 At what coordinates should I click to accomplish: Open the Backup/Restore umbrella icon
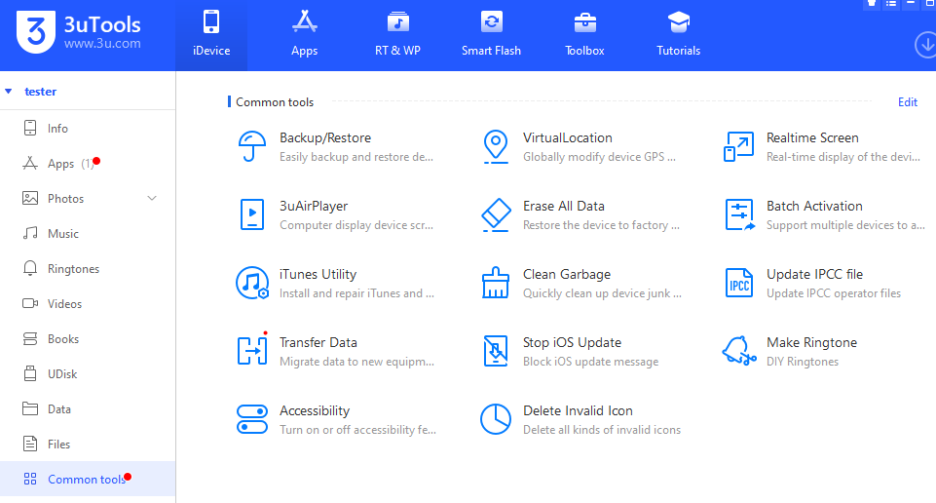(x=252, y=146)
